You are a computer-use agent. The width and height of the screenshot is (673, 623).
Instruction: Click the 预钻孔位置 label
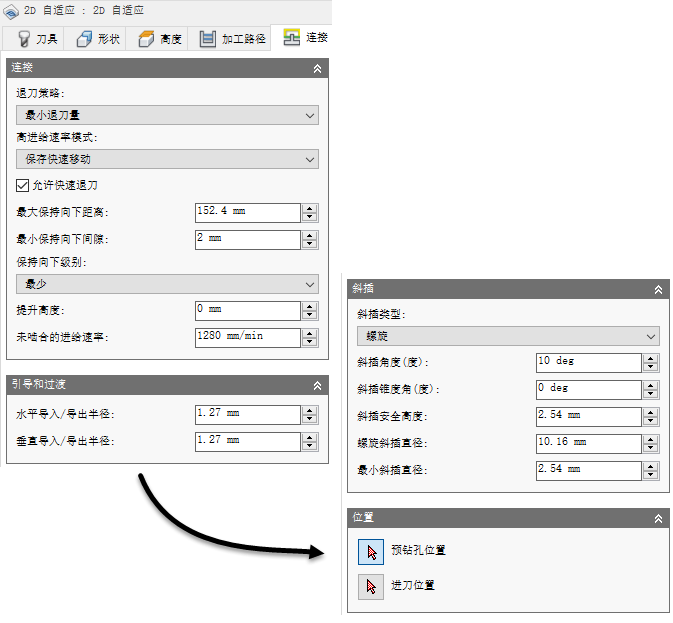pyautogui.click(x=418, y=550)
